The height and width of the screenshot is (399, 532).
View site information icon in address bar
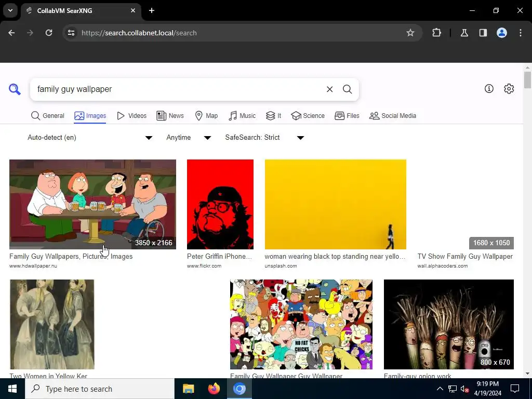71,33
